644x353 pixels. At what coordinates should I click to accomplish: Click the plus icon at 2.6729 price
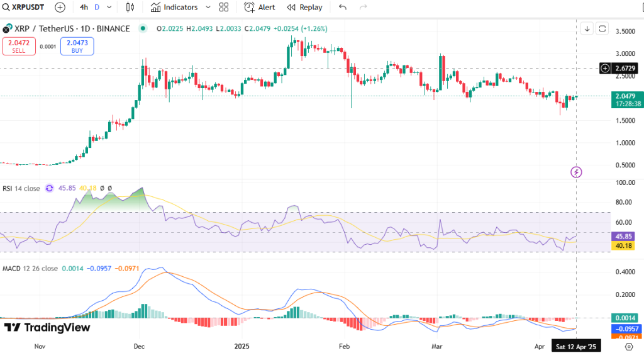605,68
